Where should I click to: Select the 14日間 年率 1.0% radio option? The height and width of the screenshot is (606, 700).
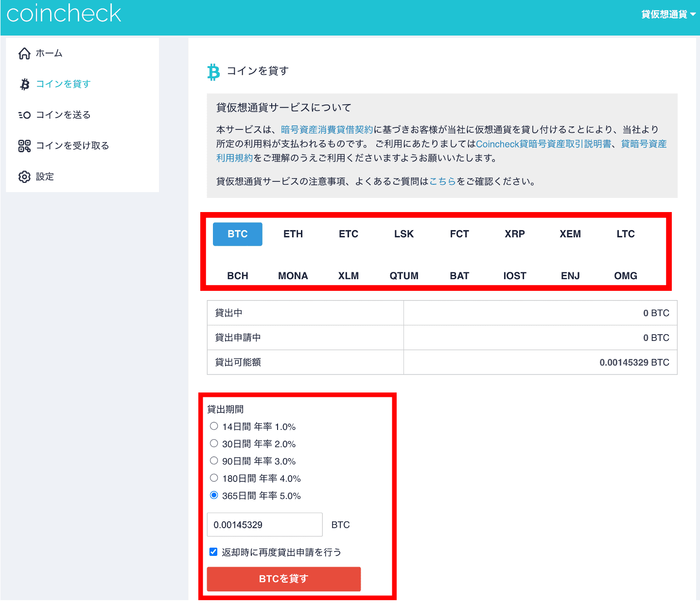click(x=214, y=427)
